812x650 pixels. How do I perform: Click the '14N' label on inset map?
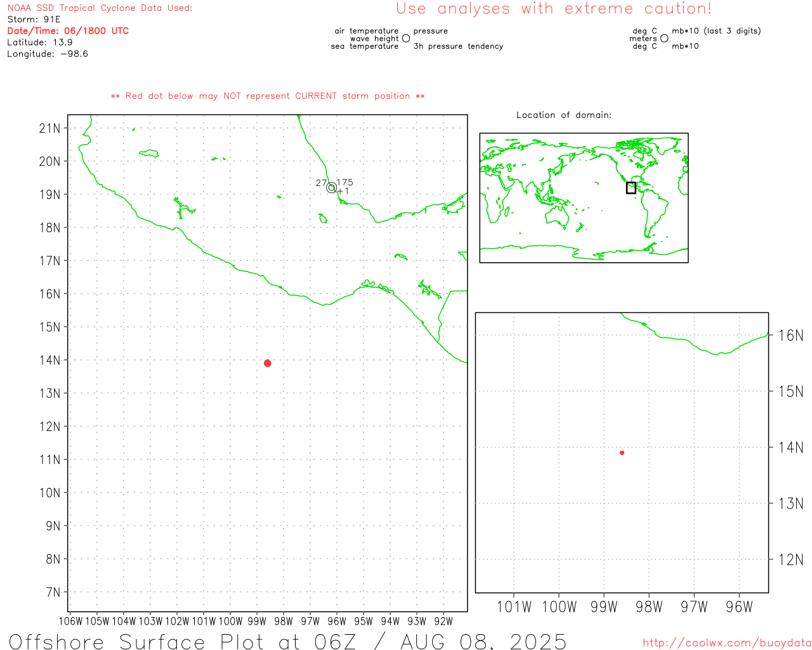point(791,447)
